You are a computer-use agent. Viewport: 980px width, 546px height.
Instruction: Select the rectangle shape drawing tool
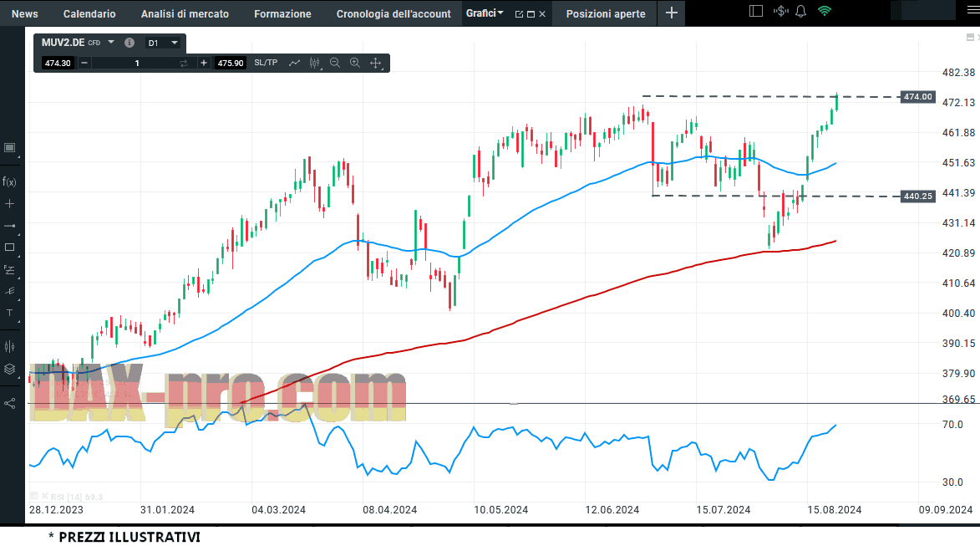(9, 247)
